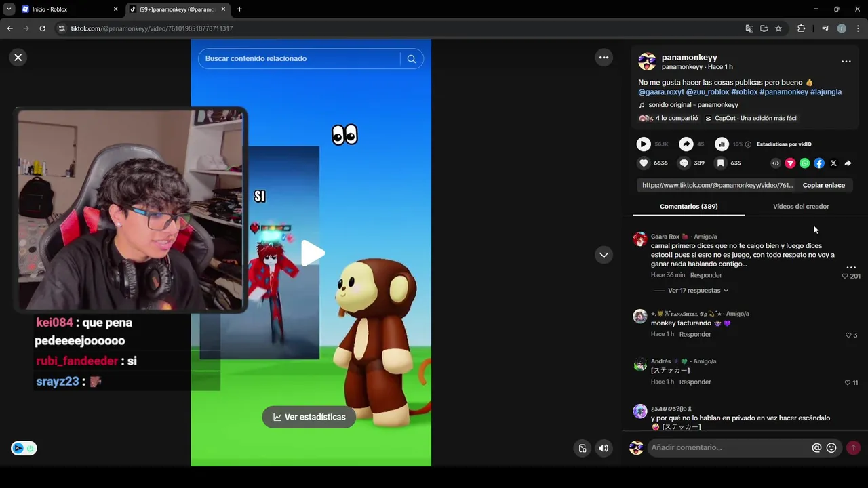Open comments via the speech bubble icon
Viewport: 868px width, 488px height.
pyautogui.click(x=684, y=163)
